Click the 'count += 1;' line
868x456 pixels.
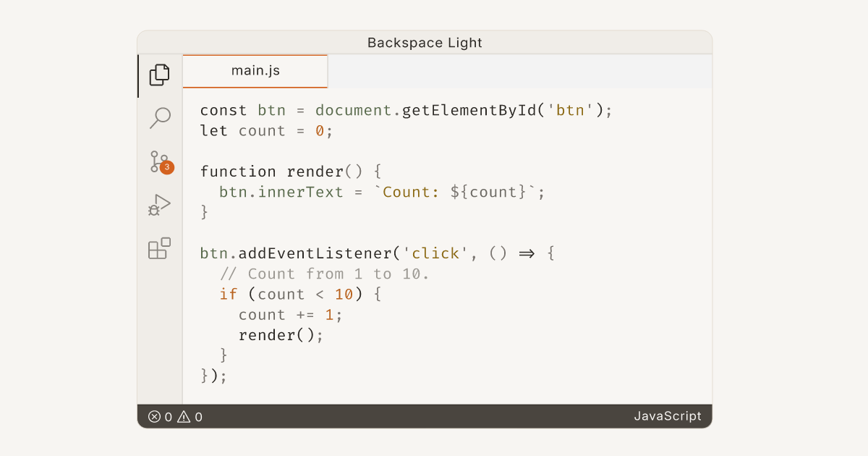[291, 315]
